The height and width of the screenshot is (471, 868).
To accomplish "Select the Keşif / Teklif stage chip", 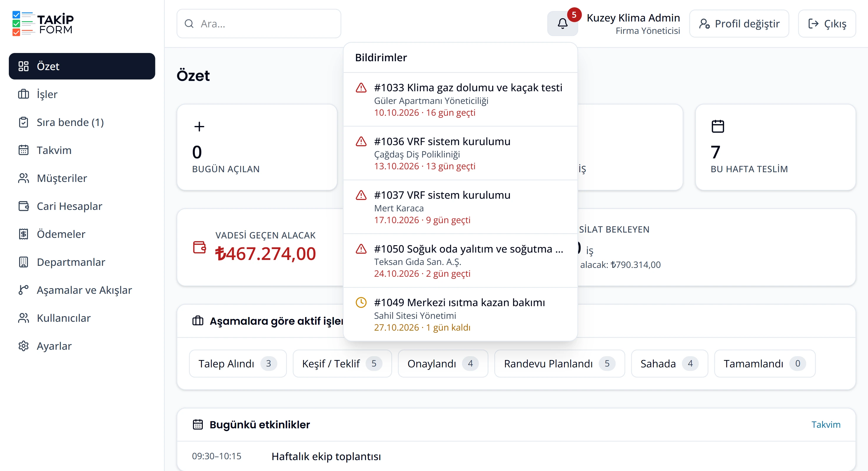I will coord(342,364).
